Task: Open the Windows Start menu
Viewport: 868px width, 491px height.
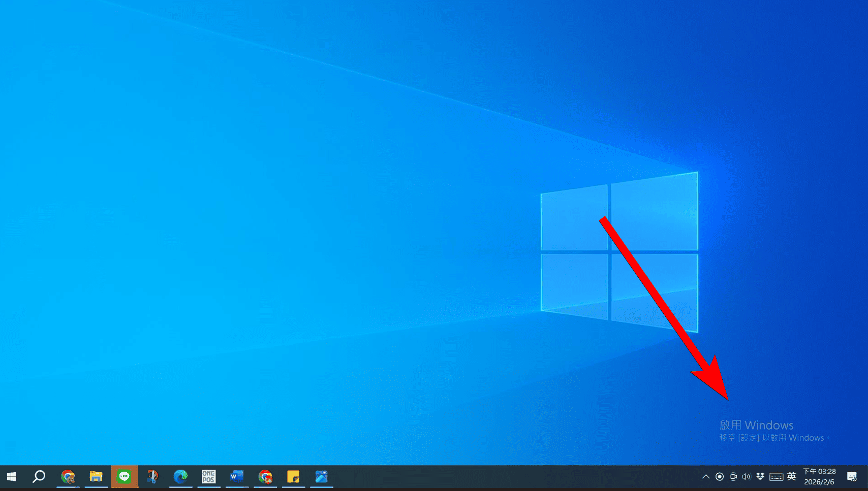Action: [11, 477]
